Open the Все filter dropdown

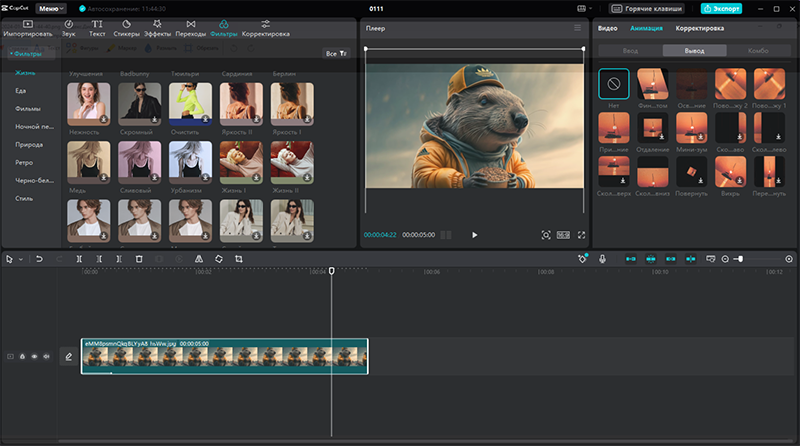(x=335, y=53)
